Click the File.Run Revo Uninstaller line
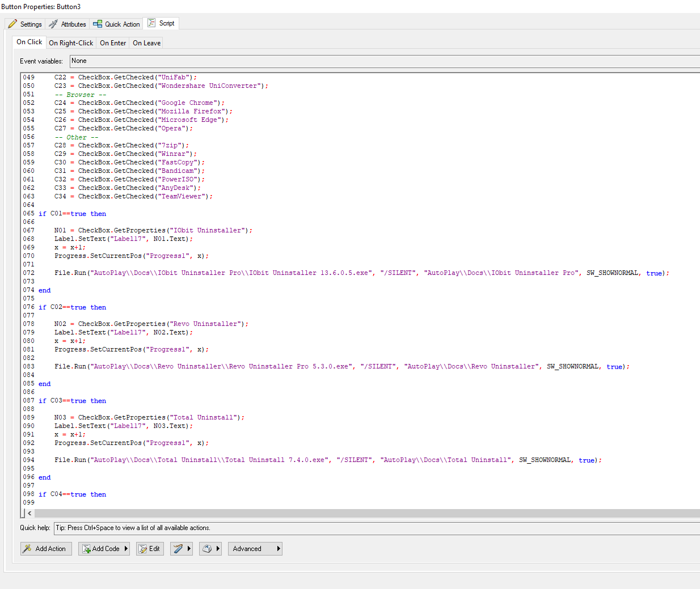This screenshot has height=589, width=700. pyautogui.click(x=342, y=367)
